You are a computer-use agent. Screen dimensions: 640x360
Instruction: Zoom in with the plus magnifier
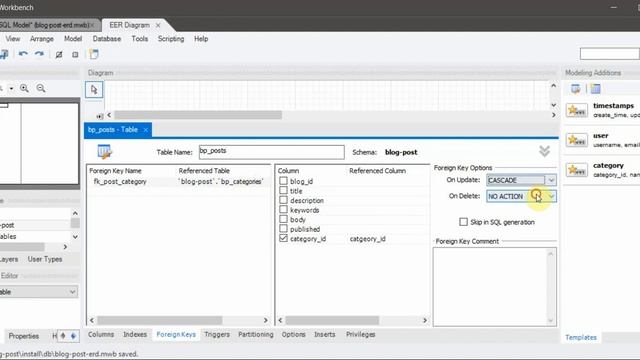(x=24, y=88)
